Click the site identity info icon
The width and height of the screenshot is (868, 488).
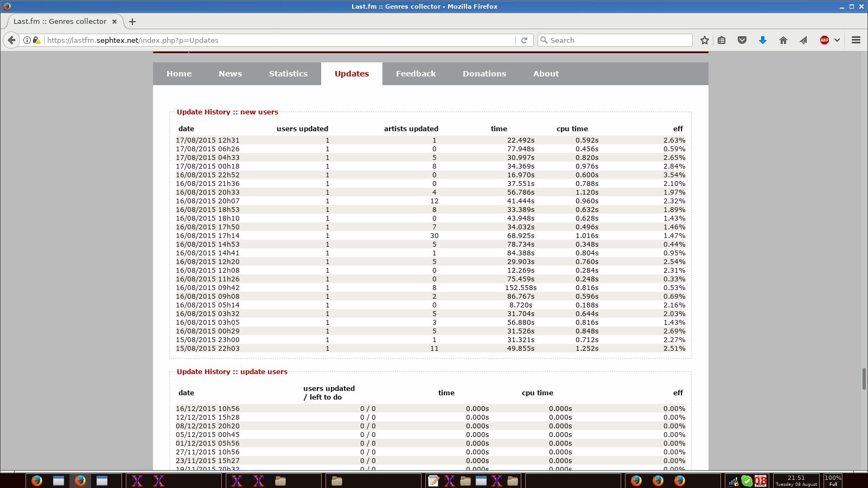click(27, 40)
